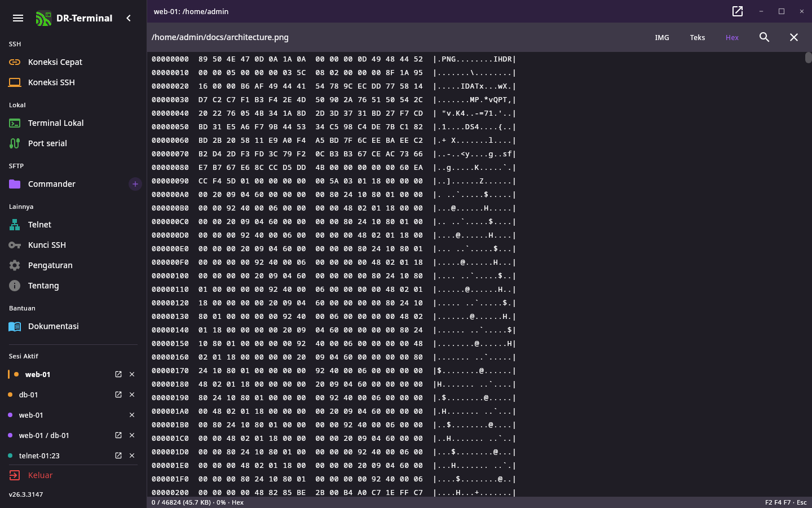Minimize the DR-Terminal window

(761, 11)
